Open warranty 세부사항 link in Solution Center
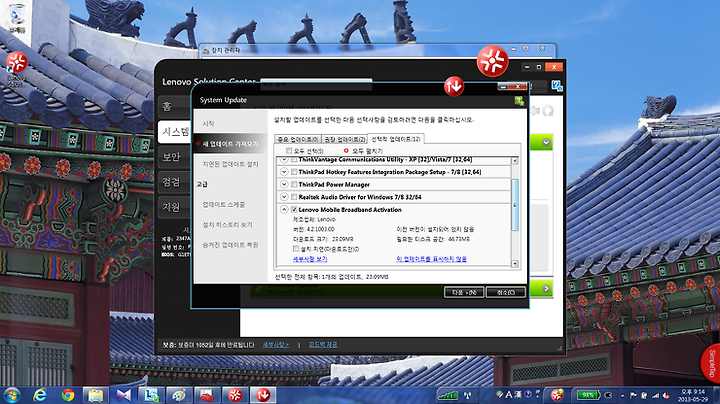This screenshot has width=720, height=404. point(276,344)
